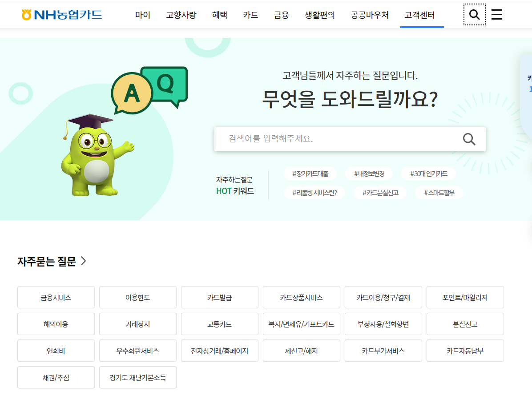This screenshot has height=396, width=532.
Task: Choose the 복지/면세유/기프트카드 category
Action: (301, 324)
